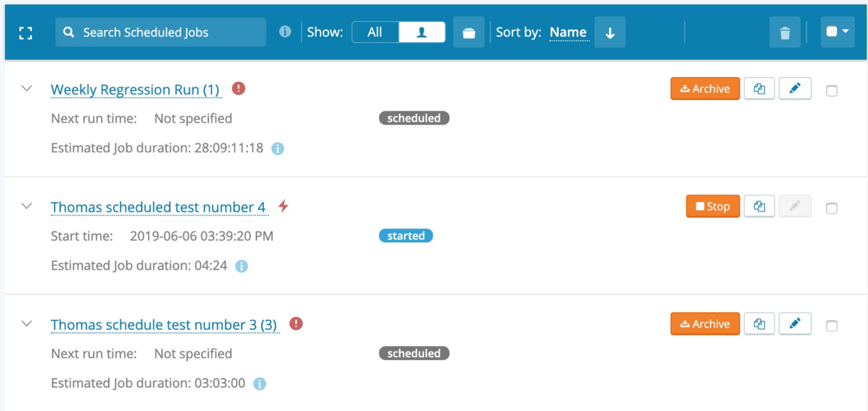Copy Weekly Regression Run (1) job
The image size is (868, 411).
tap(759, 89)
